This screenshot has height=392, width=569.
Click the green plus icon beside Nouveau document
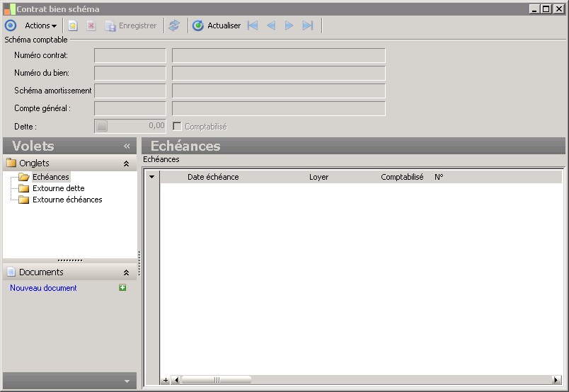(123, 288)
